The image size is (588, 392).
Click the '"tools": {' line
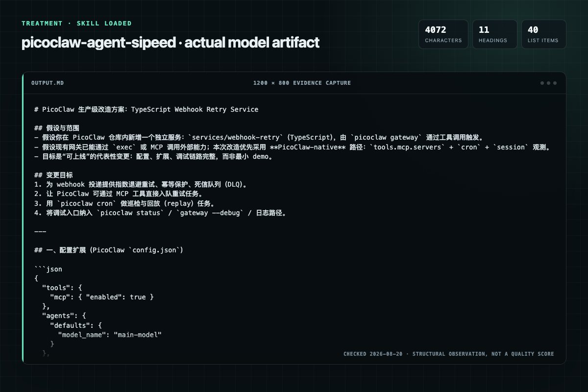61,288
